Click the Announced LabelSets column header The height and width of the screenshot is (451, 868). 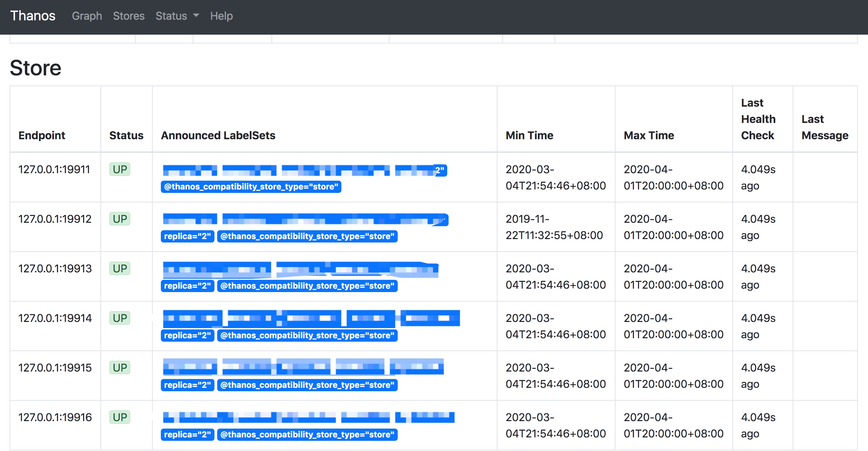pos(218,136)
